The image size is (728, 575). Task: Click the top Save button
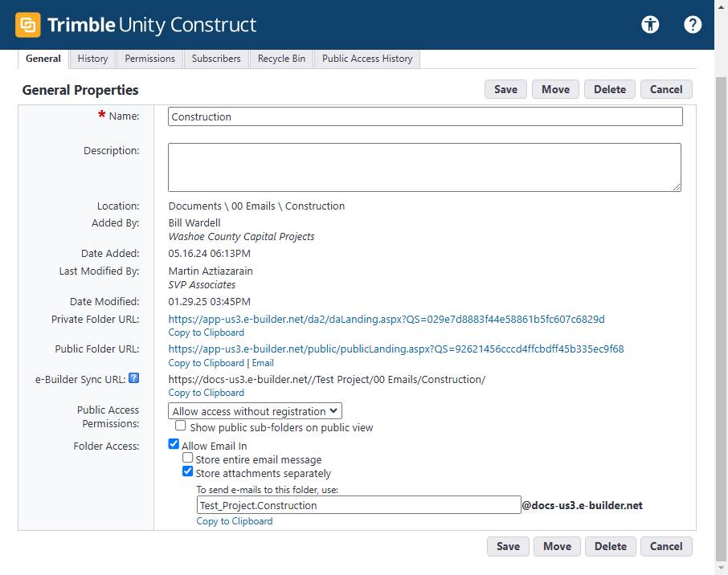pyautogui.click(x=505, y=90)
